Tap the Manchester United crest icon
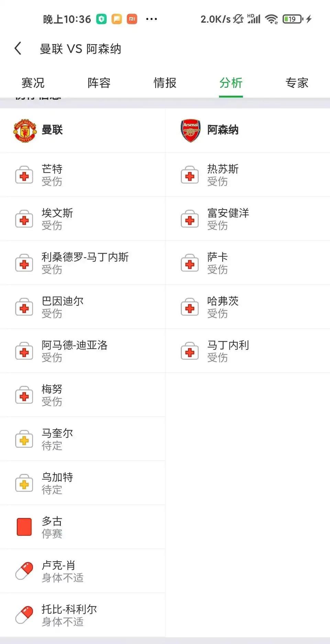 pos(25,131)
